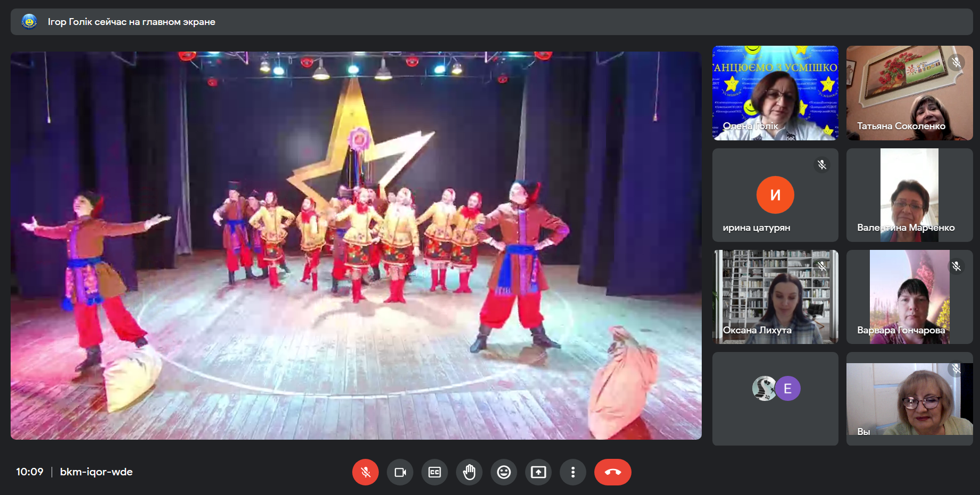
Task: Raise your hand
Action: coord(469,472)
